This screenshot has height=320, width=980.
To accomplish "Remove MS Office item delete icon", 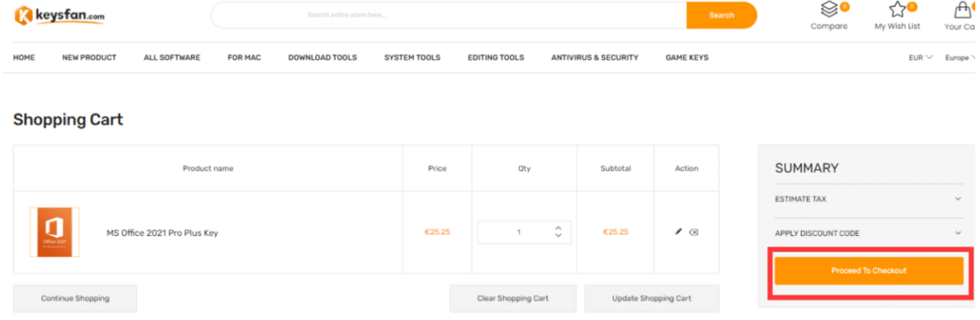I will click(x=693, y=232).
